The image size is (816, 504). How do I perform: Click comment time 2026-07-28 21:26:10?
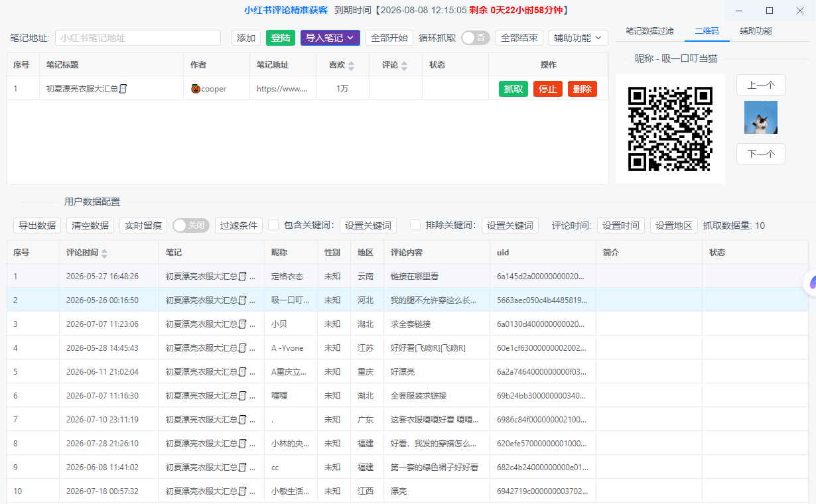click(x=102, y=444)
